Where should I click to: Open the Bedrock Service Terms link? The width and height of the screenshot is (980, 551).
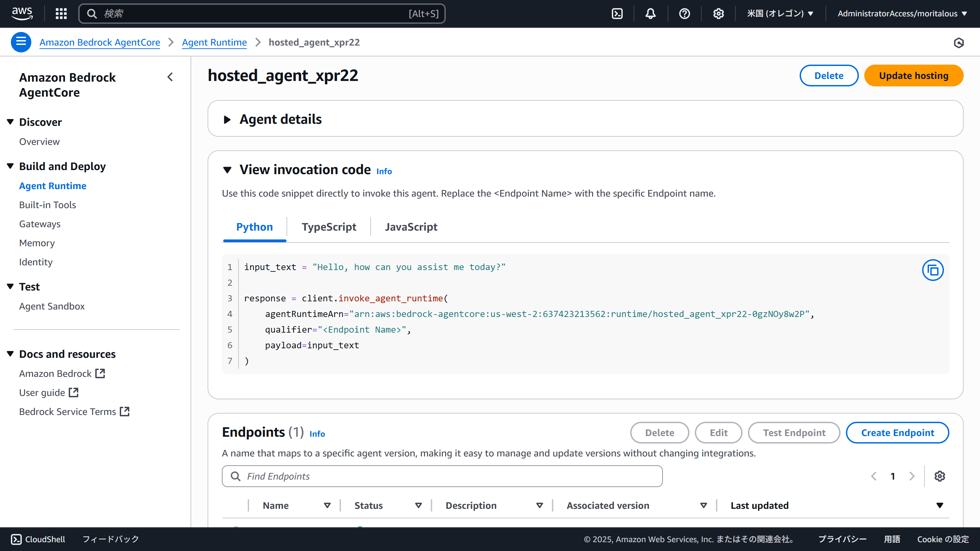(67, 412)
